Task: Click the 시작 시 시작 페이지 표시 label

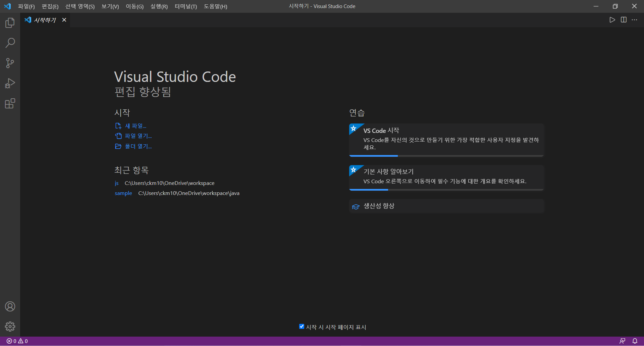Action: [336, 327]
